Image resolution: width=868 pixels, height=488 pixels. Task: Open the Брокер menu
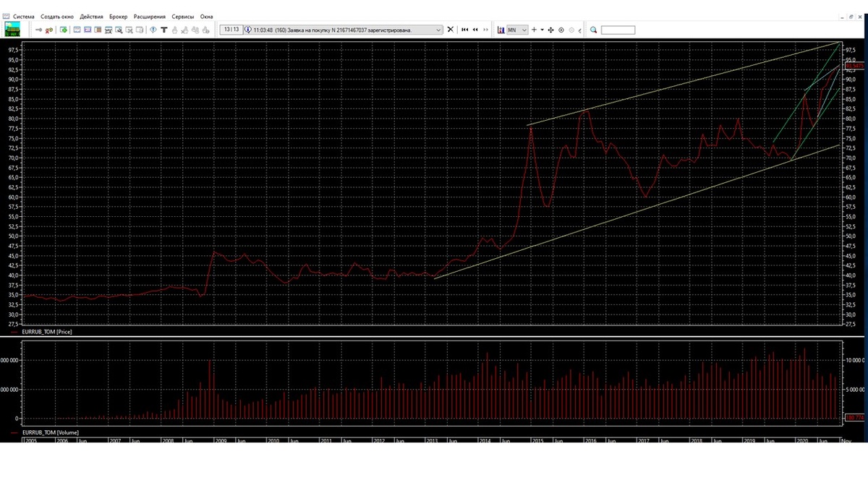tap(118, 16)
